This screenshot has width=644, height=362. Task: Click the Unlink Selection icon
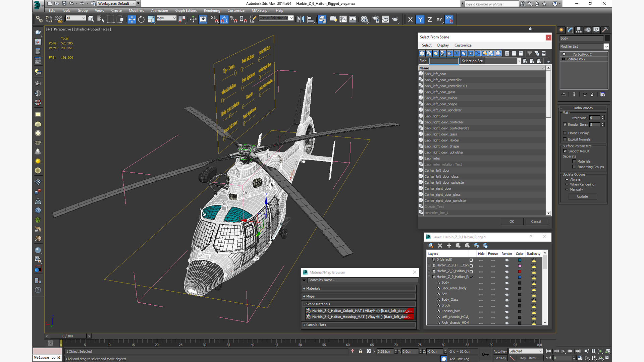49,19
